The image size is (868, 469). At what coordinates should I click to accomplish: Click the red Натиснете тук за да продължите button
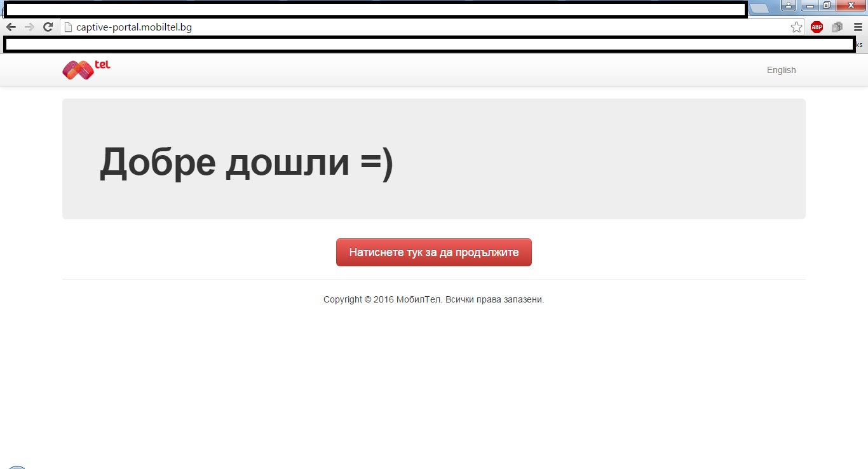point(434,252)
